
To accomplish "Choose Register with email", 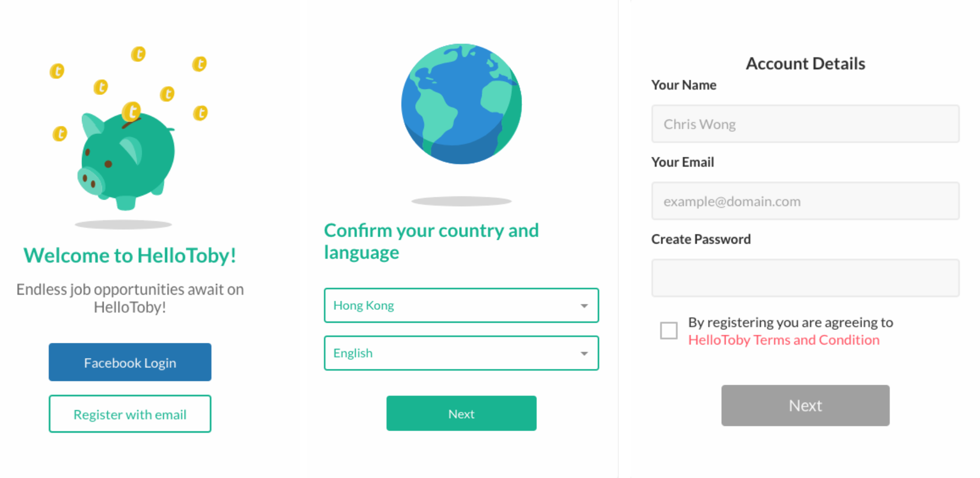I will [130, 414].
